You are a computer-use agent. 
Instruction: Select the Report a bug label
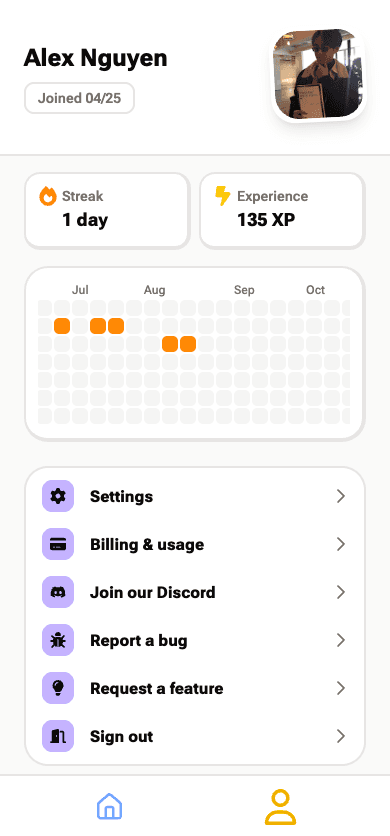139,640
